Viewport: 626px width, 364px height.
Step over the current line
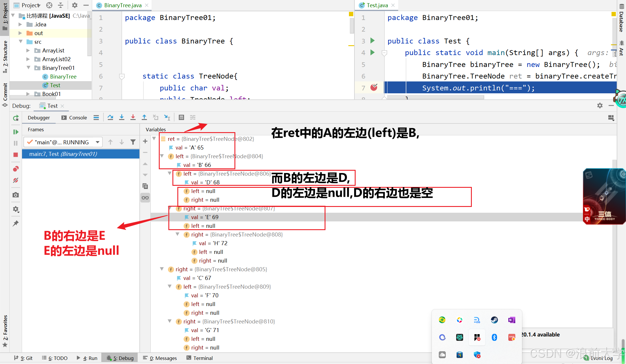pyautogui.click(x=110, y=117)
